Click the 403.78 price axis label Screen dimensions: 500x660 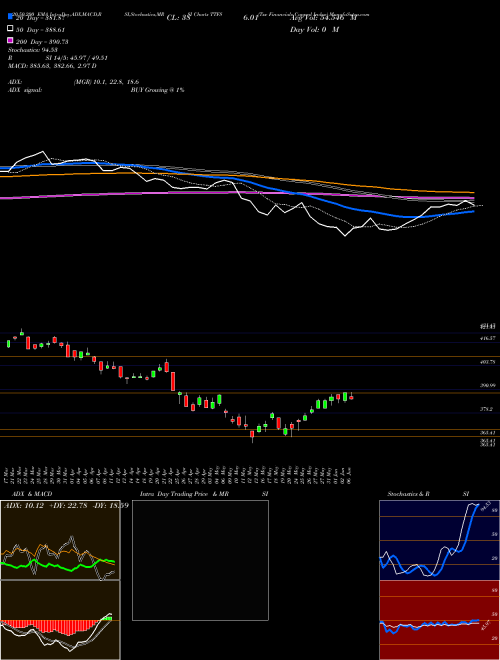click(487, 362)
